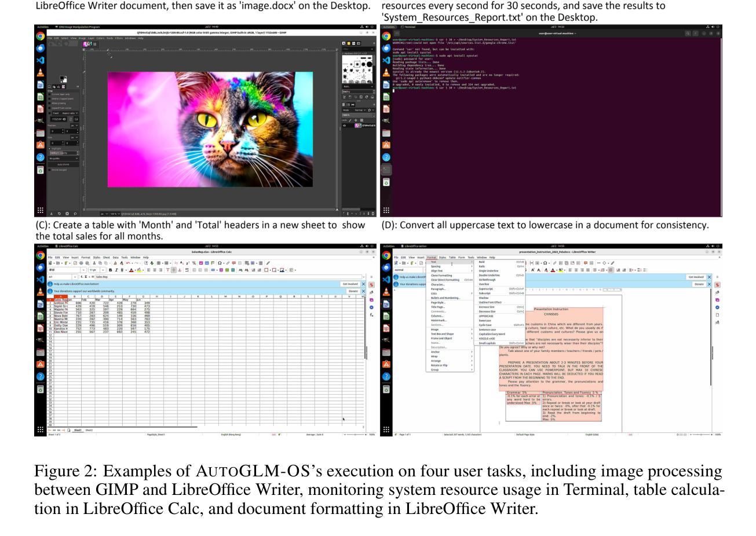Click the VLC dock icon in the GIMP screenshot

(x=40, y=72)
